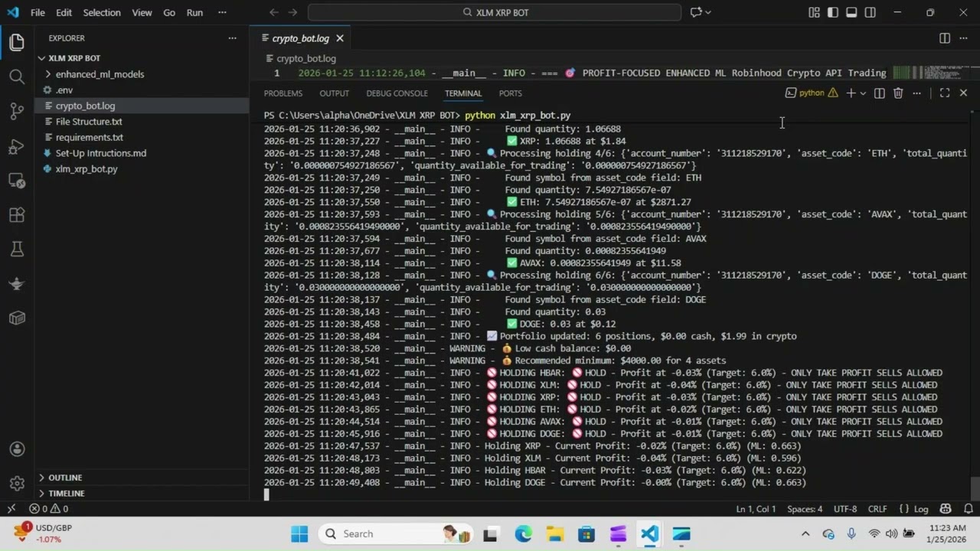Click the Copilot status icon in status bar
This screenshot has height=551, width=980.
tap(945, 509)
